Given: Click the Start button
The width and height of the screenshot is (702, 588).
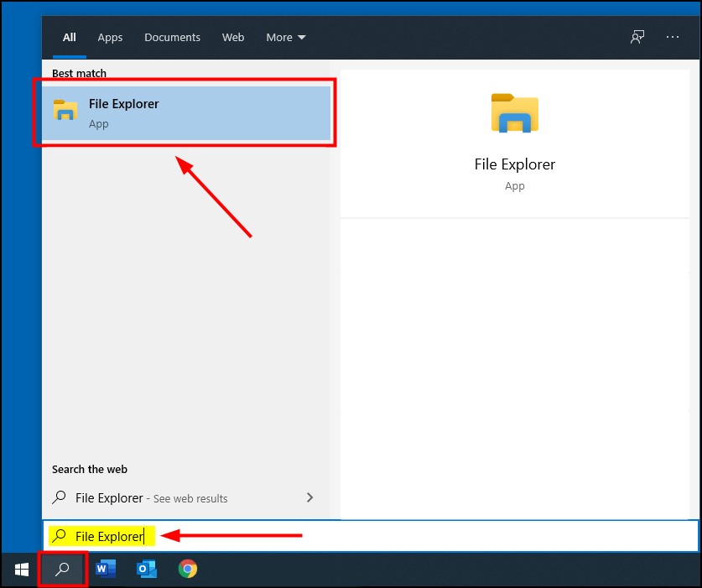Looking at the screenshot, I should tap(20, 569).
